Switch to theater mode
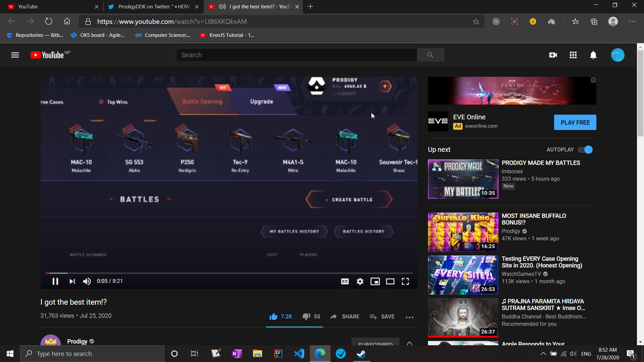 (x=390, y=281)
